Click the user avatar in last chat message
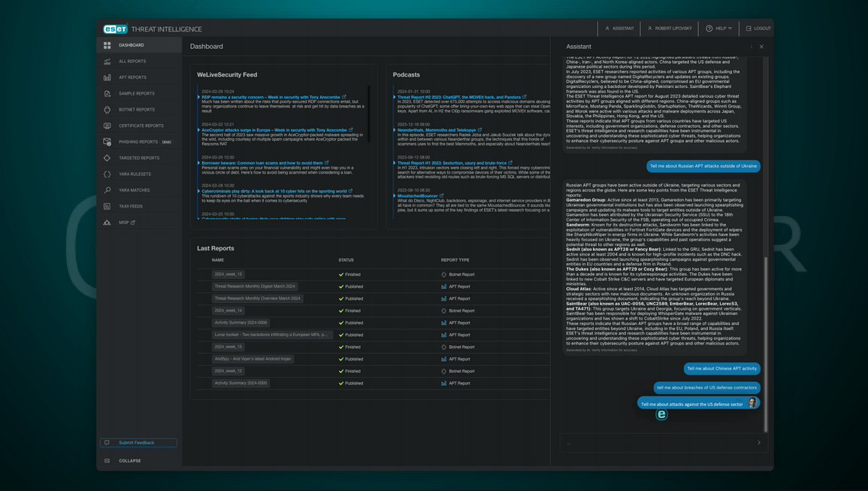The image size is (868, 491). tap(752, 403)
